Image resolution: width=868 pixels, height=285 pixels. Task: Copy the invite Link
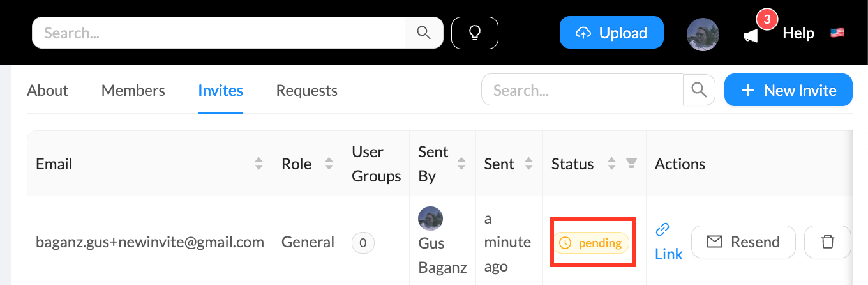(668, 242)
